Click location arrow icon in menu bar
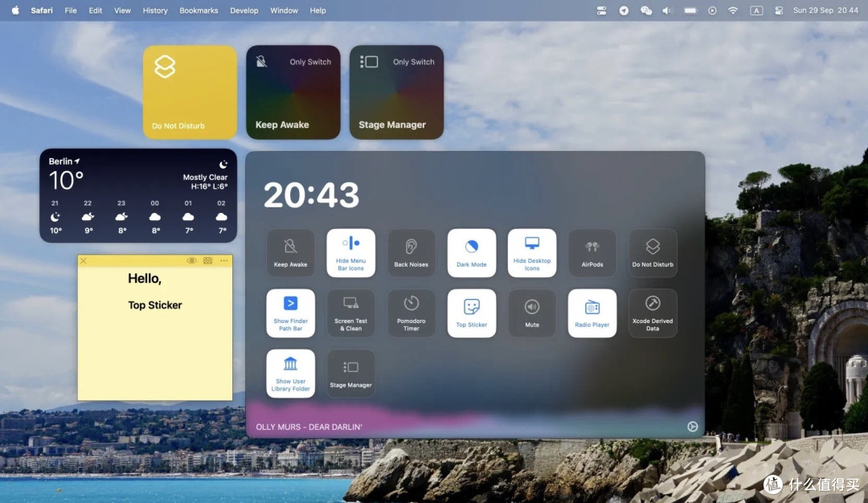This screenshot has height=503, width=868. pyautogui.click(x=624, y=10)
